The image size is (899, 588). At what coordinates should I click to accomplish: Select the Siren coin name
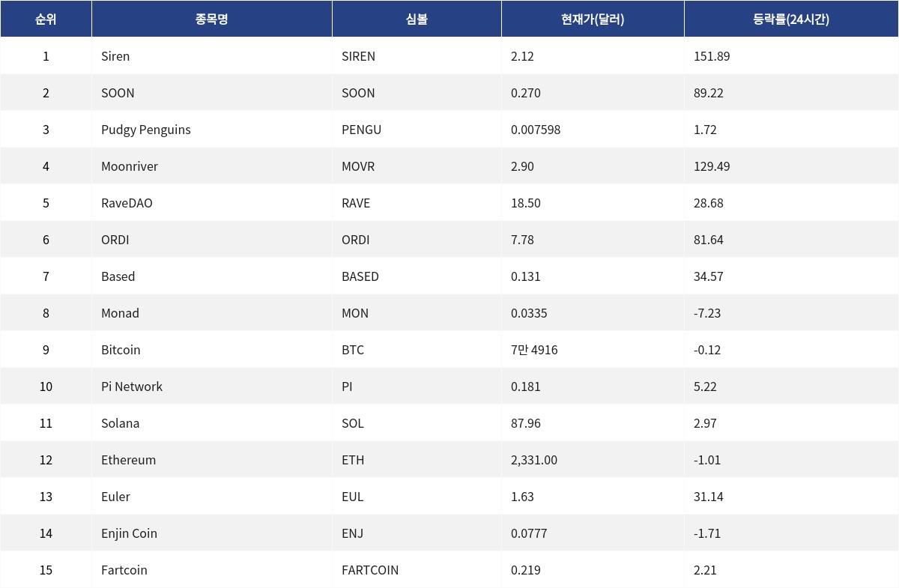[115, 56]
